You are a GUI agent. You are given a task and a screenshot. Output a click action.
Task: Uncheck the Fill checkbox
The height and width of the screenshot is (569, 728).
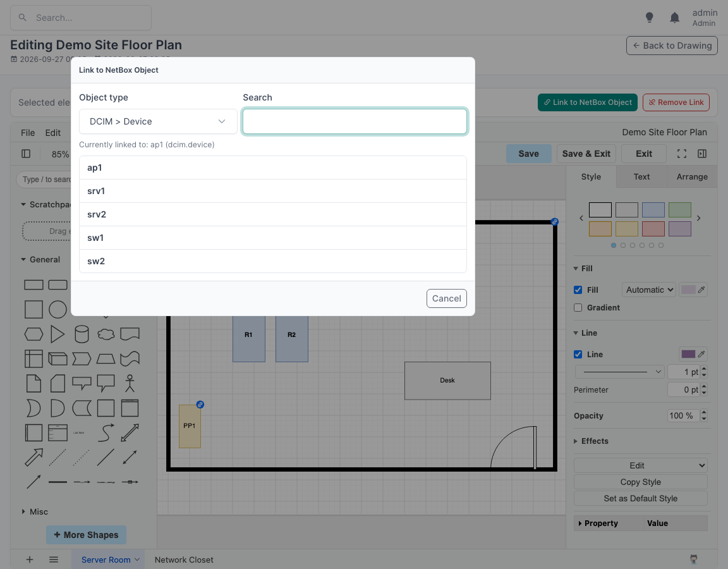(578, 290)
